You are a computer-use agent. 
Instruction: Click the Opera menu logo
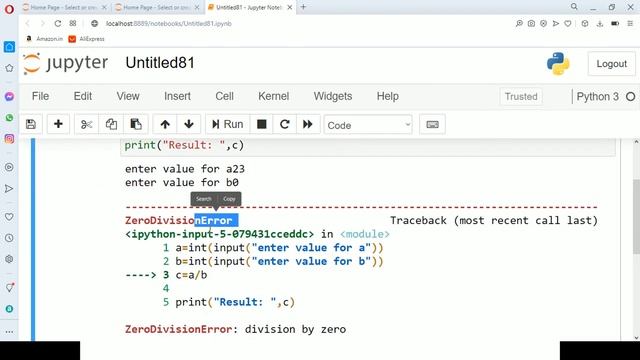(x=9, y=9)
